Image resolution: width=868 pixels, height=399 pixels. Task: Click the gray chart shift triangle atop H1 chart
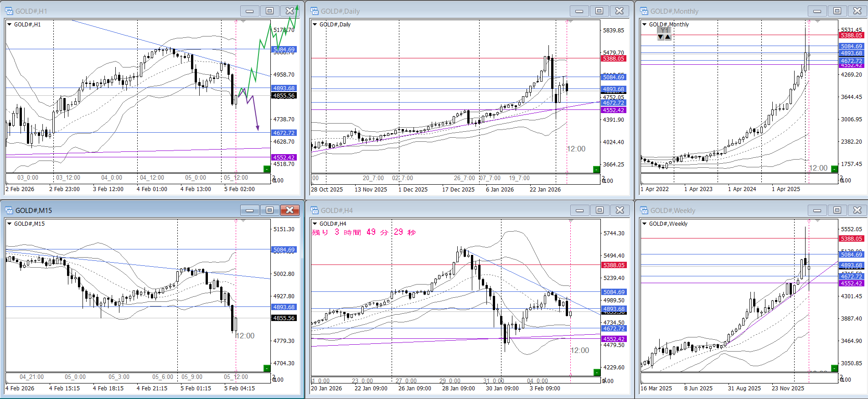coord(243,21)
